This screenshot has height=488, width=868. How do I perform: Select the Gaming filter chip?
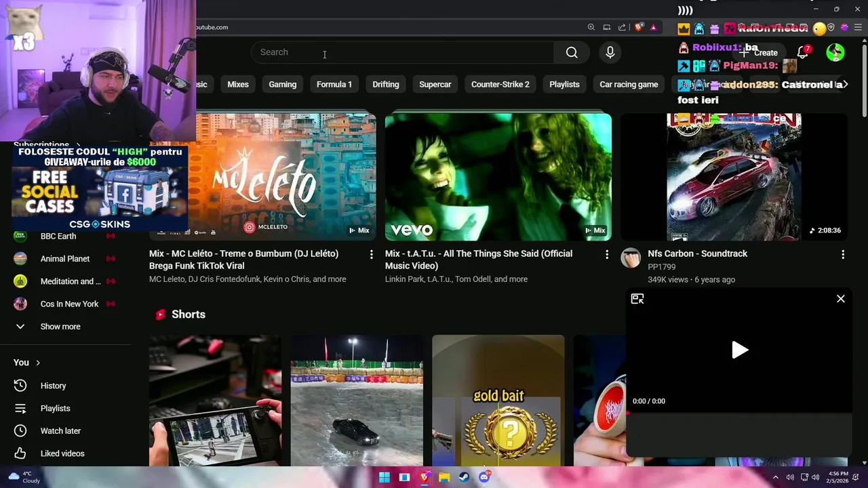point(283,84)
